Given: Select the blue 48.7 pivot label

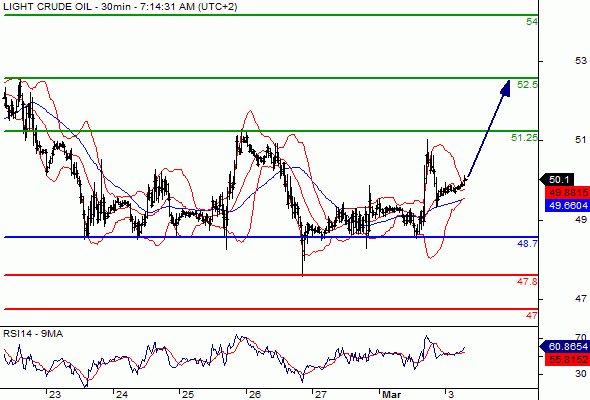Looking at the screenshot, I should click(x=528, y=243).
